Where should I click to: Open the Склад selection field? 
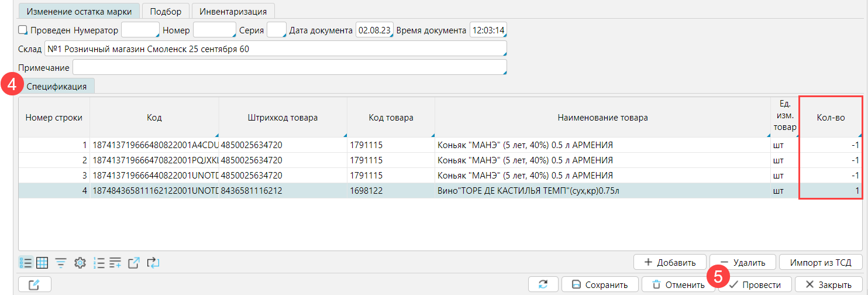[275, 49]
